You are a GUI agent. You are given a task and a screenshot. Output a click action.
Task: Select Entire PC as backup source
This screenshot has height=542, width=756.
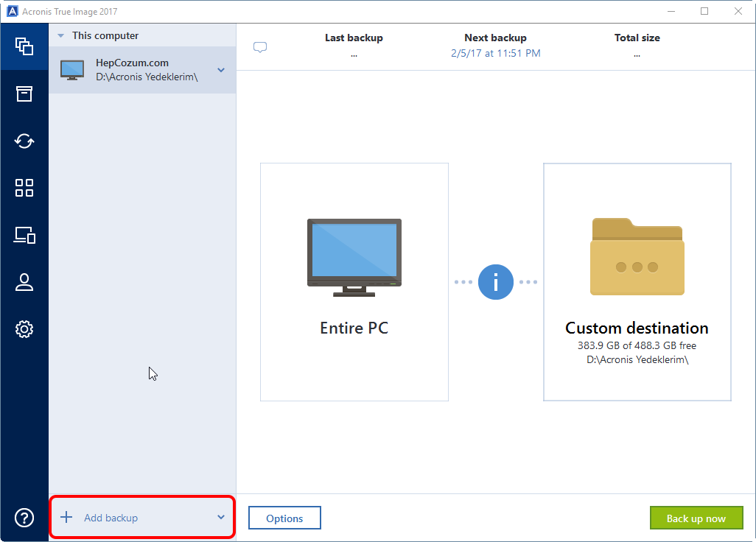354,282
